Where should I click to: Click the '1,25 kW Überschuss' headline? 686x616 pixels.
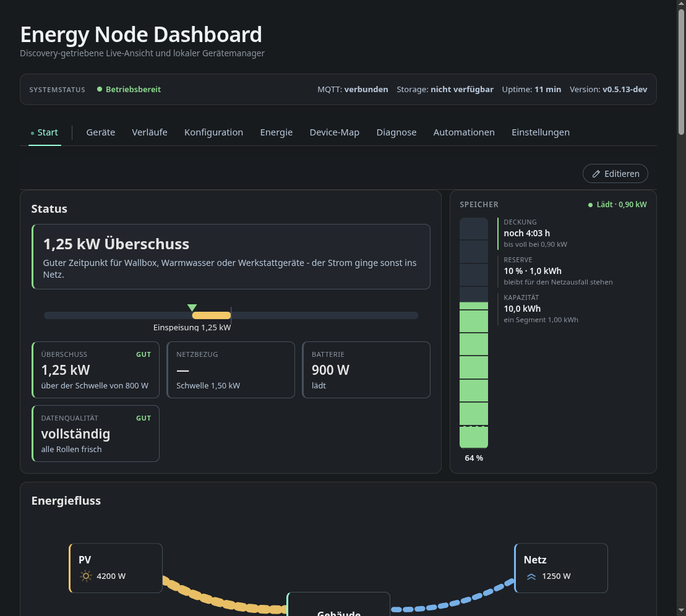pyautogui.click(x=116, y=244)
